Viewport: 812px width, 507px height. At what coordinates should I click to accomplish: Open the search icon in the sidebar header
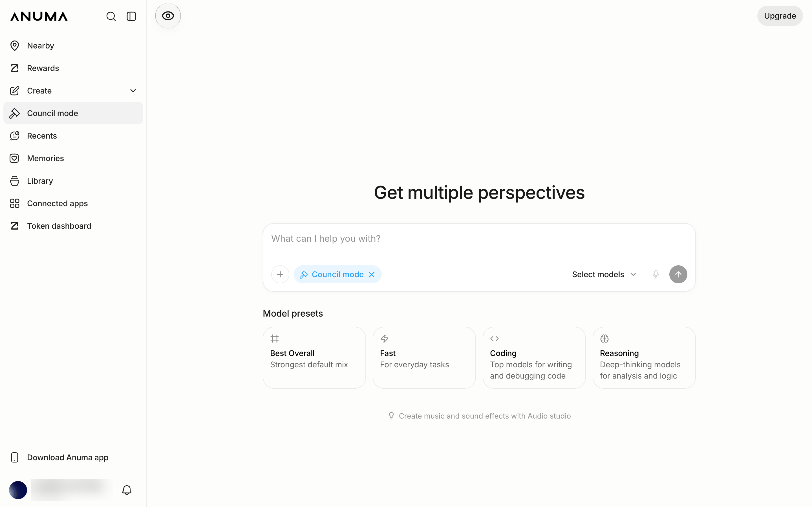[111, 16]
